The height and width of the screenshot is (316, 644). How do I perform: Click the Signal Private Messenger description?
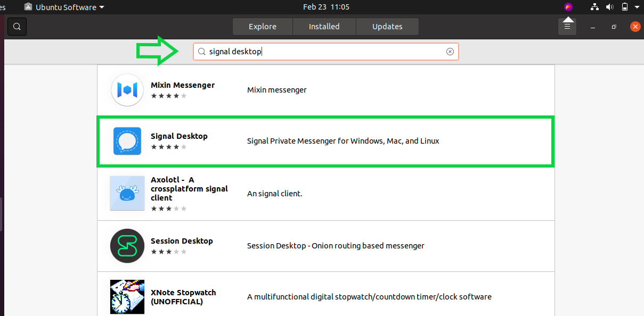click(x=343, y=141)
